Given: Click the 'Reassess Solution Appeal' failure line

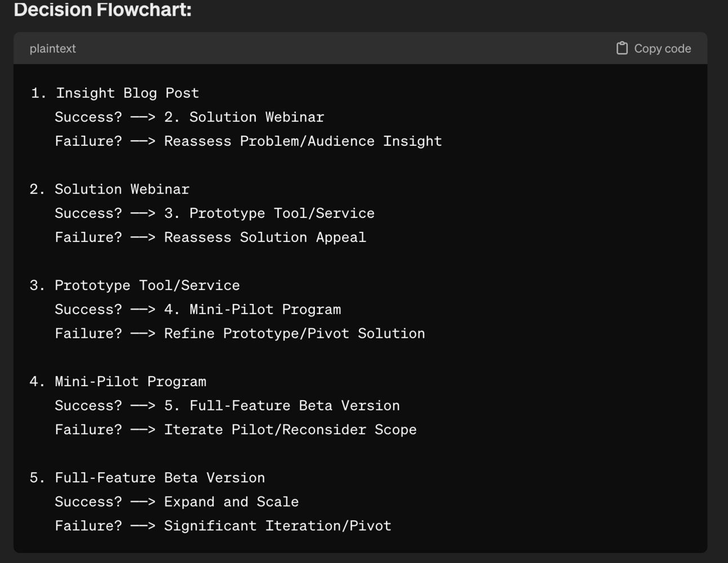Looking at the screenshot, I should [210, 238].
